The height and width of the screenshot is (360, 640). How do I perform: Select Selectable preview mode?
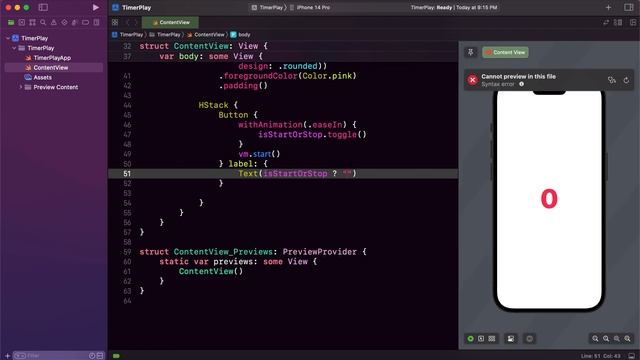481,338
